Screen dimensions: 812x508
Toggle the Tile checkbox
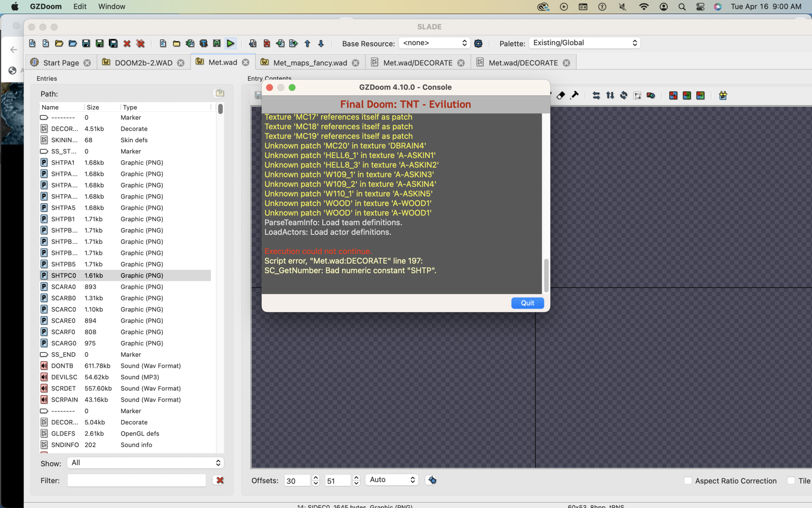(x=791, y=480)
